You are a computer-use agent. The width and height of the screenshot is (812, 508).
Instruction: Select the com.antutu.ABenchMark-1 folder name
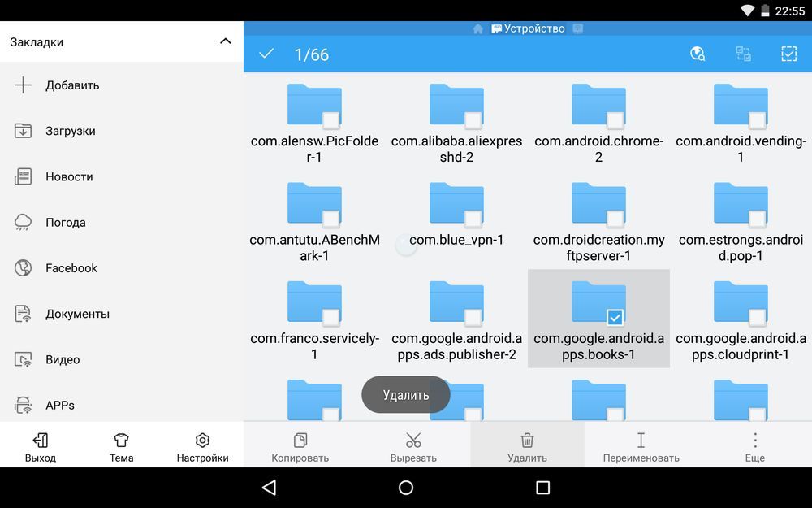coord(314,247)
